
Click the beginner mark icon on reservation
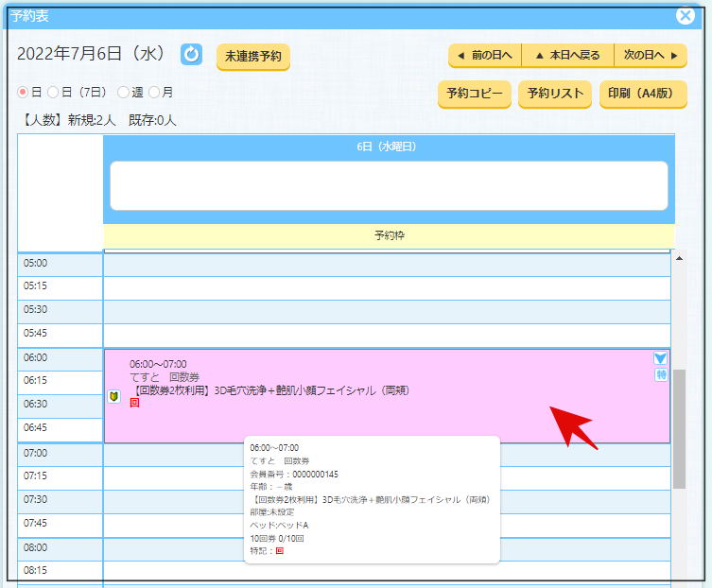tap(113, 396)
